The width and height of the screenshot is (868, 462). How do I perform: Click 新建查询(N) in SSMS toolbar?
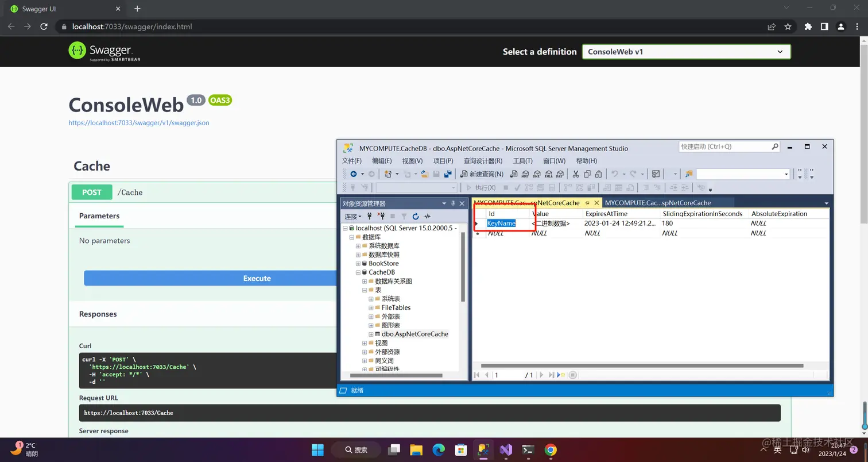tap(482, 174)
